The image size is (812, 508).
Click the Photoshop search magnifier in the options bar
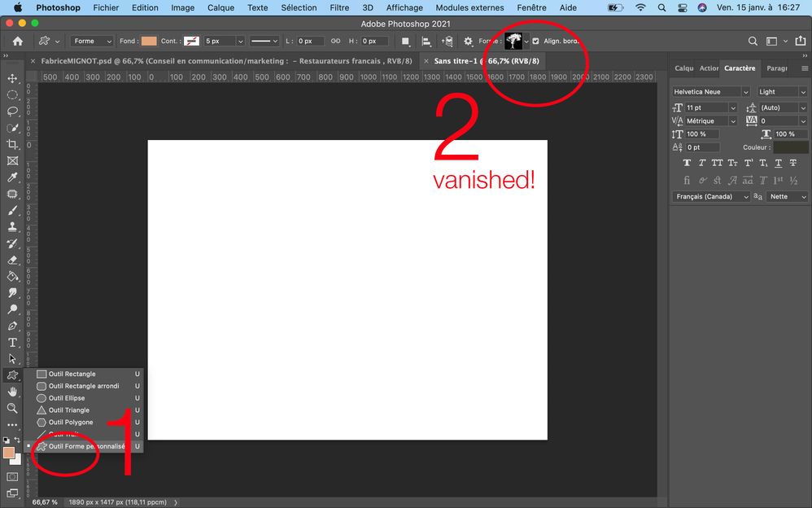click(753, 41)
